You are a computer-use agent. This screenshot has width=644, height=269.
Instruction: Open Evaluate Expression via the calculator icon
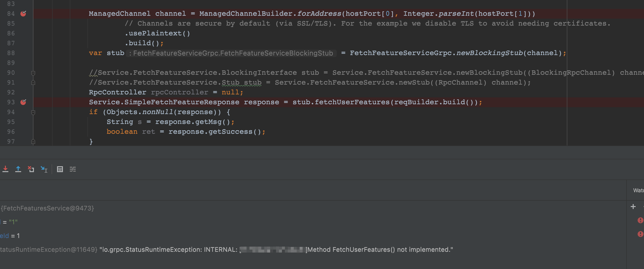[60, 169]
